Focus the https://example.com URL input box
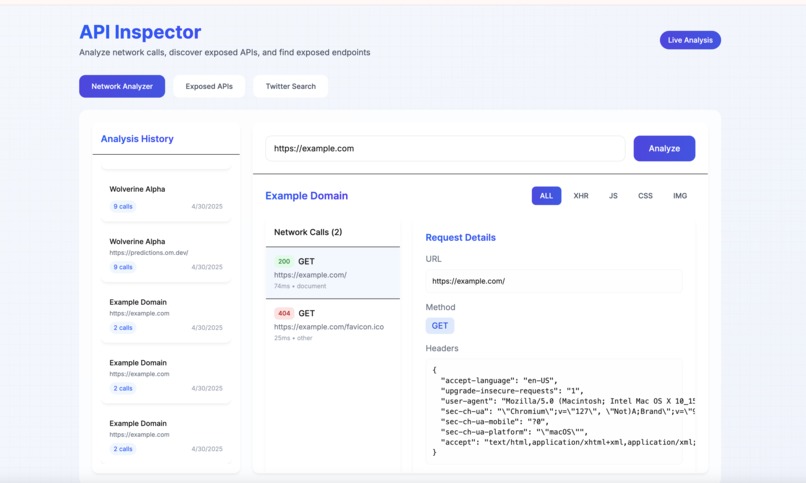The width and height of the screenshot is (806, 483). click(445, 148)
